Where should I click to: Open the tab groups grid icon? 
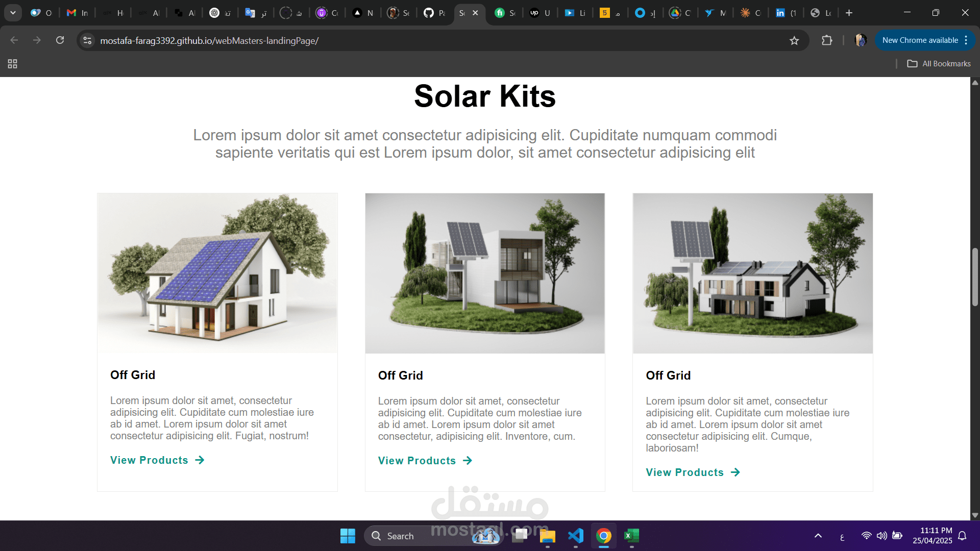click(13, 64)
